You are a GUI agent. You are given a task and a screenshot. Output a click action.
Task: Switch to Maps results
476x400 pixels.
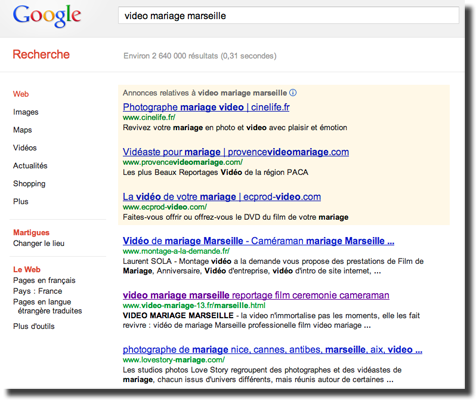[x=22, y=130]
